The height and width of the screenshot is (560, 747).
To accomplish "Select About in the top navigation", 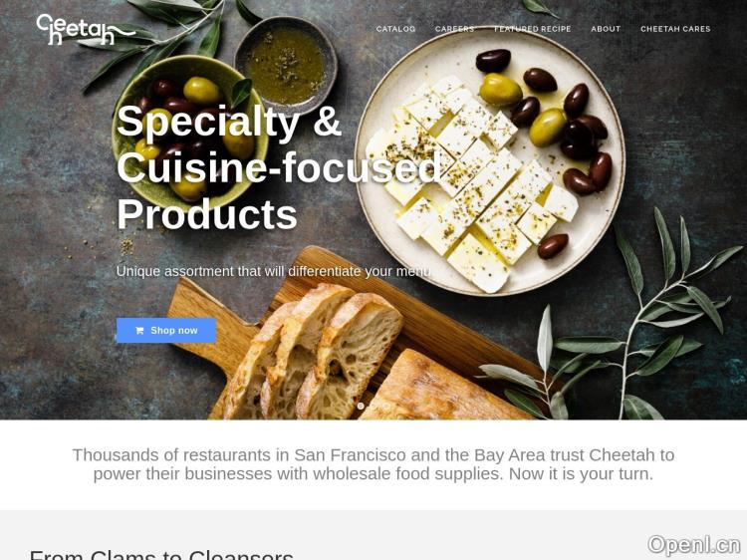I will click(x=606, y=29).
